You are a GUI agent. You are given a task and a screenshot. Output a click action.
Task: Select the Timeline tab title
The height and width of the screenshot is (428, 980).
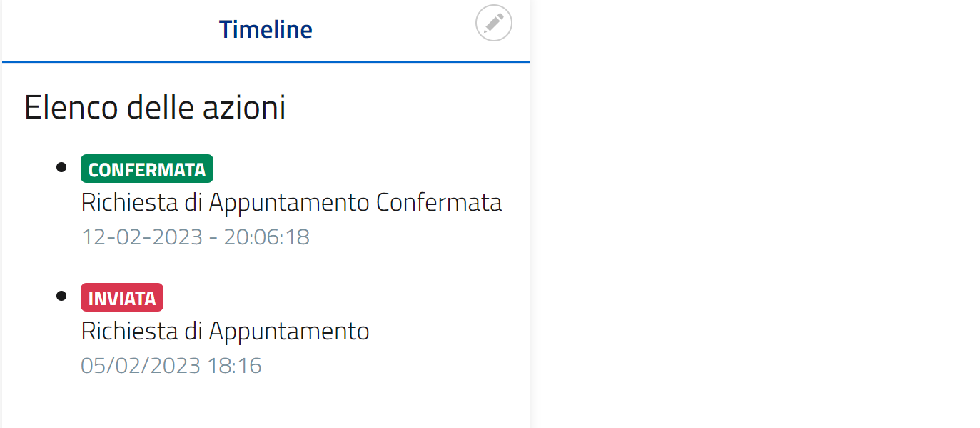pos(266,29)
